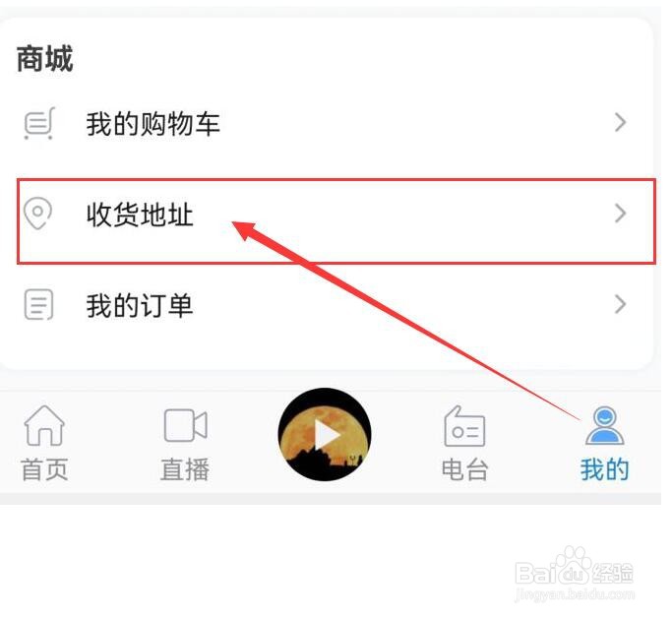Open the 我的订单 entry
The width and height of the screenshot is (672, 618).
326,305
